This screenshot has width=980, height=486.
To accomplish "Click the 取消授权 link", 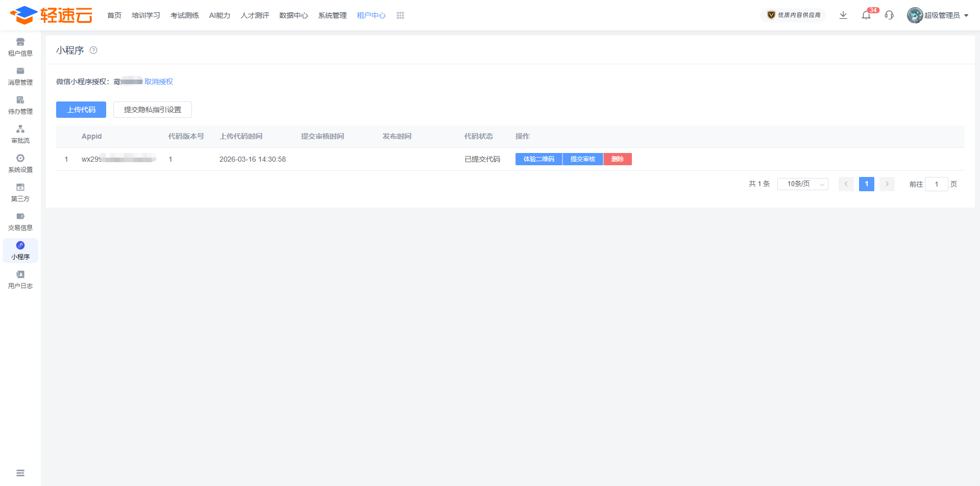I will 159,82.
